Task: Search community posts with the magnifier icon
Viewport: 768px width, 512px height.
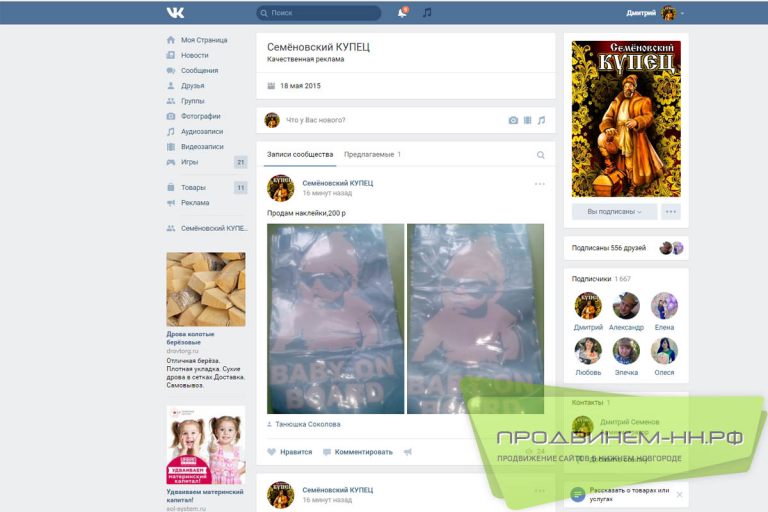Action: 541,155
